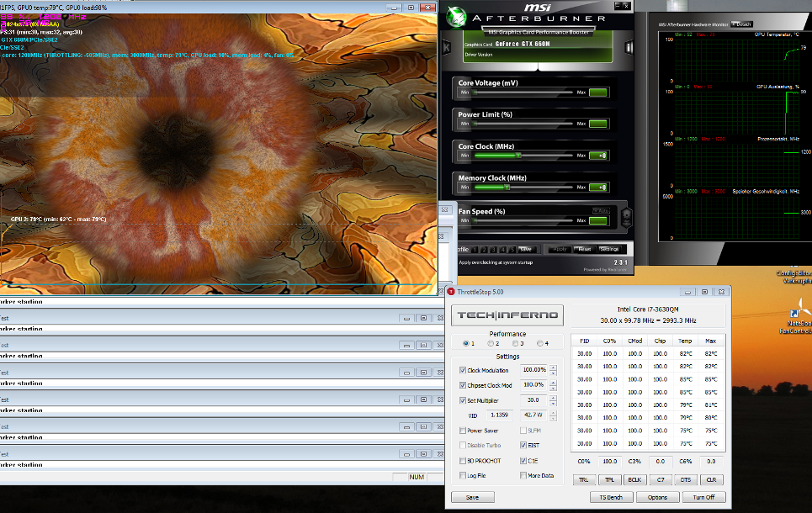Click the fan User Define icon
Image resolution: width=812 pixels, height=513 pixels.
626,218
